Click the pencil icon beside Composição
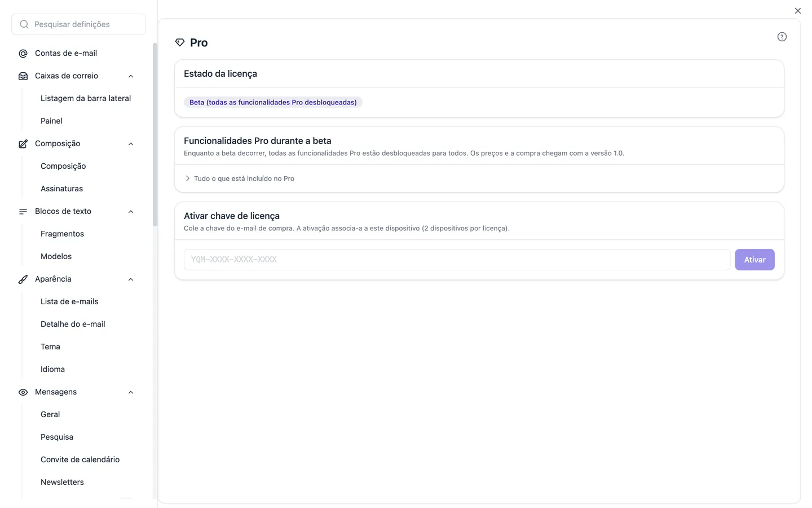Screen dimensions: 812x508 [x=23, y=143]
